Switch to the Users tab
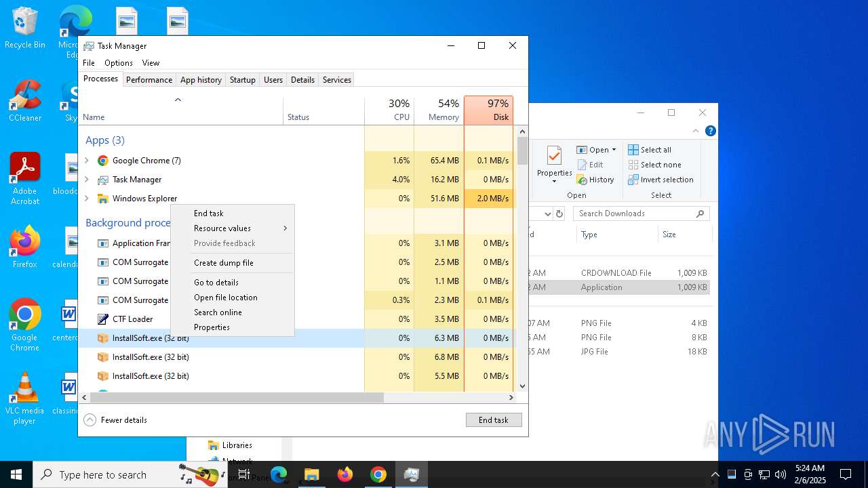 point(273,80)
